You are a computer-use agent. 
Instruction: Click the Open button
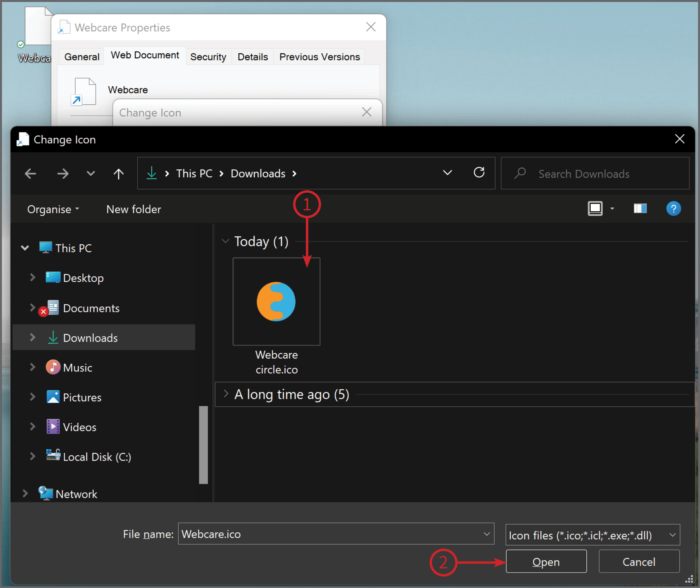[546, 562]
